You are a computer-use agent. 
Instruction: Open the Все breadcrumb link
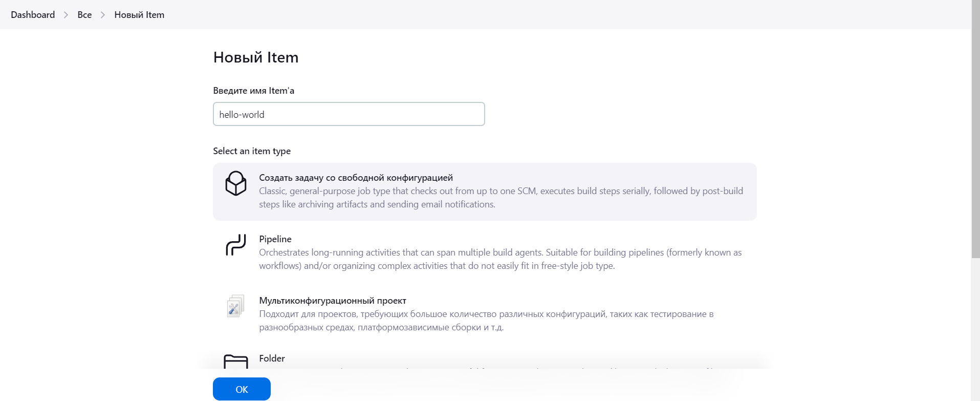click(84, 15)
